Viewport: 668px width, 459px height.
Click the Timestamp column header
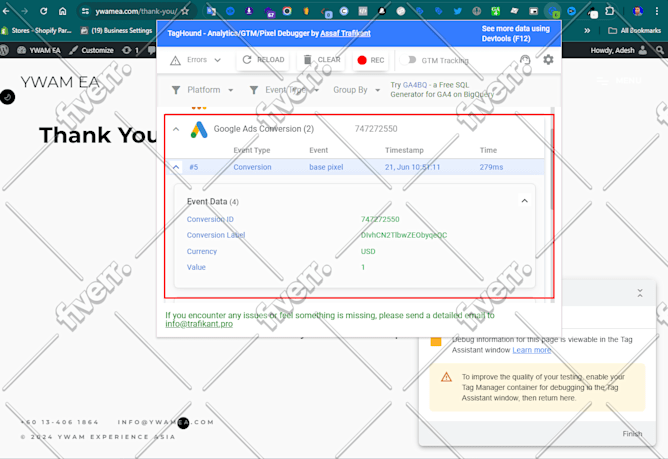(x=404, y=150)
